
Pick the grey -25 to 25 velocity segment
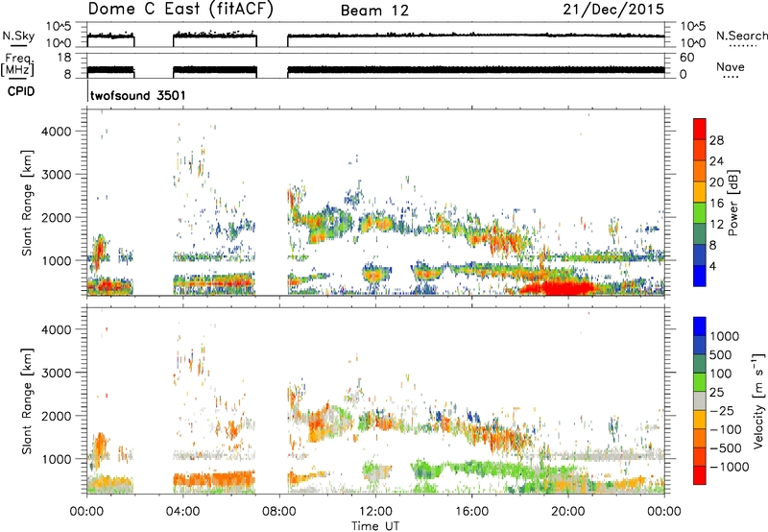coord(700,401)
